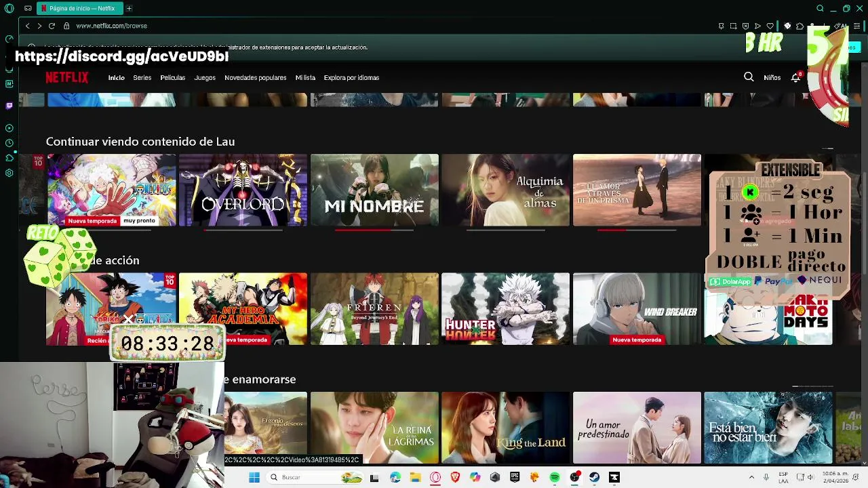This screenshot has height=488, width=868.
Task: Open the My Hero Academia thumbnail
Action: [x=243, y=309]
